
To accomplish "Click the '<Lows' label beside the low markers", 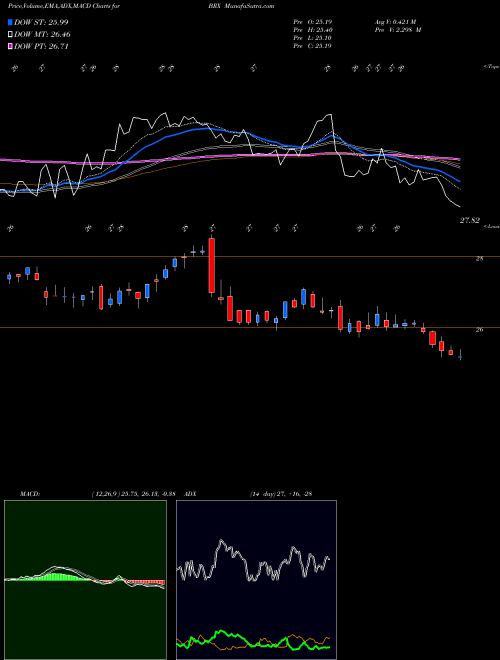I will pos(492,226).
